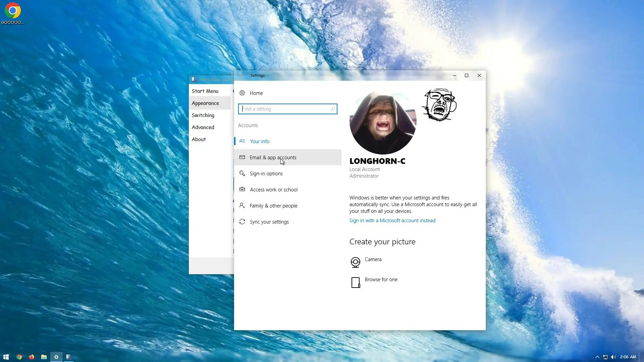Click the Find a setting field

coord(285,109)
